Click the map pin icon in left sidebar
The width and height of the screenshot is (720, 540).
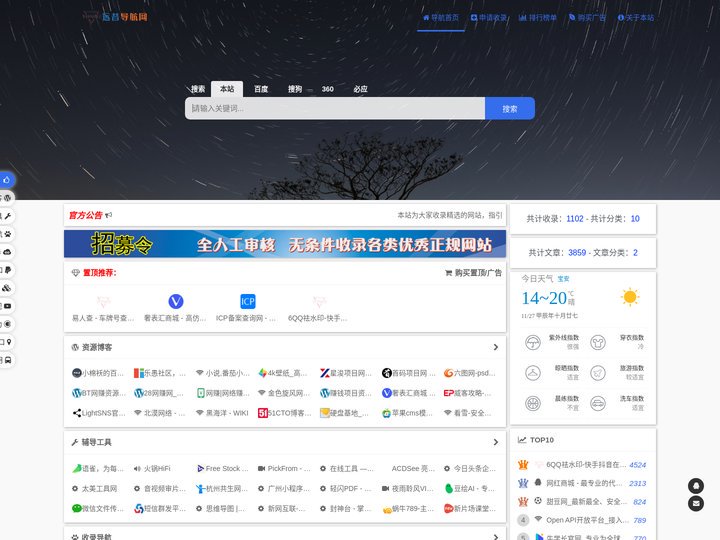pos(8,342)
